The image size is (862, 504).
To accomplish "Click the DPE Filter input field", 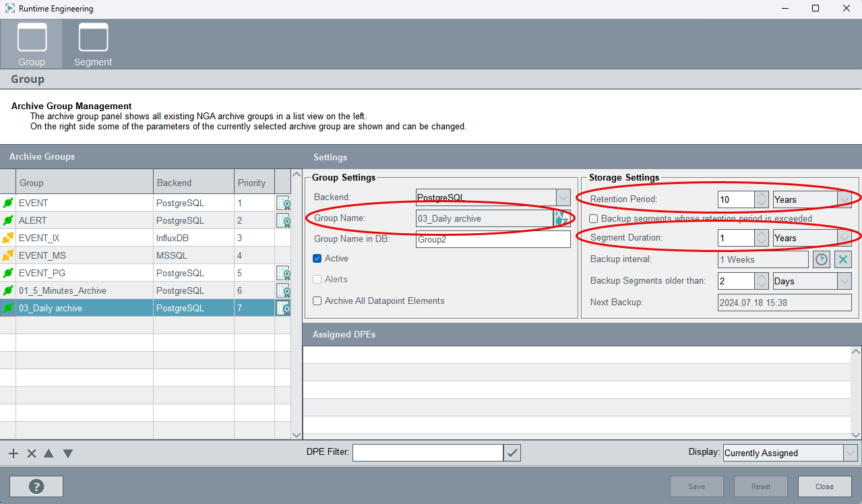I will pos(428,453).
